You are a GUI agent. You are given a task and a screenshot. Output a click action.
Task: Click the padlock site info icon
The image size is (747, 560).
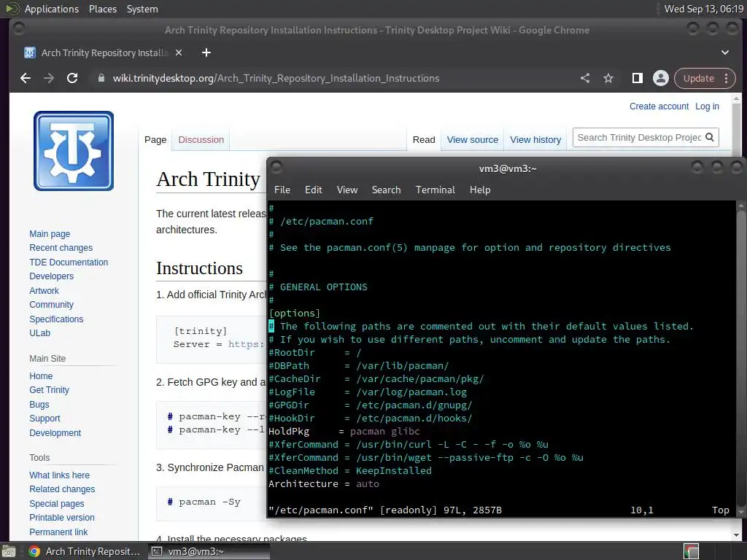pyautogui.click(x=101, y=78)
